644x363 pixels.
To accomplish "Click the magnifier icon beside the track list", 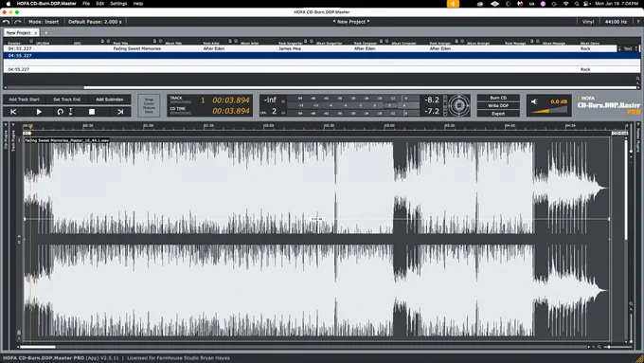I will (x=637, y=78).
